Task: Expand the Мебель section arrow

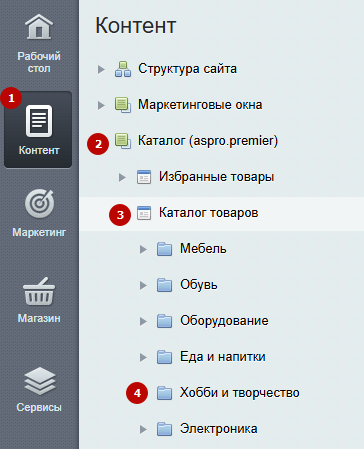Action: 143,249
